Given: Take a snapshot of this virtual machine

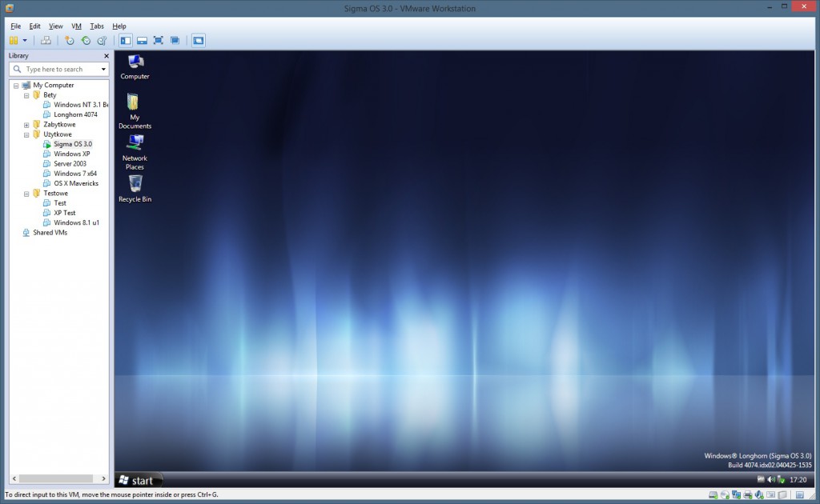Looking at the screenshot, I should tap(69, 40).
